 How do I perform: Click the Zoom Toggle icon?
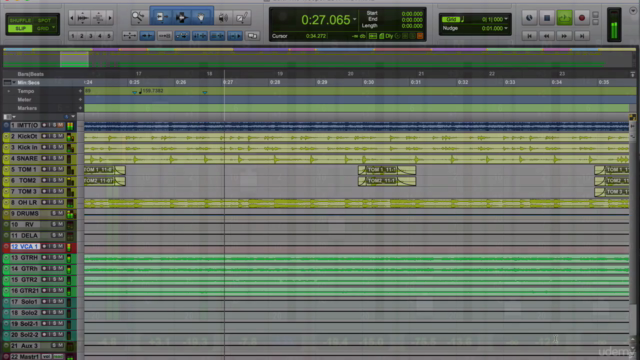(129, 36)
